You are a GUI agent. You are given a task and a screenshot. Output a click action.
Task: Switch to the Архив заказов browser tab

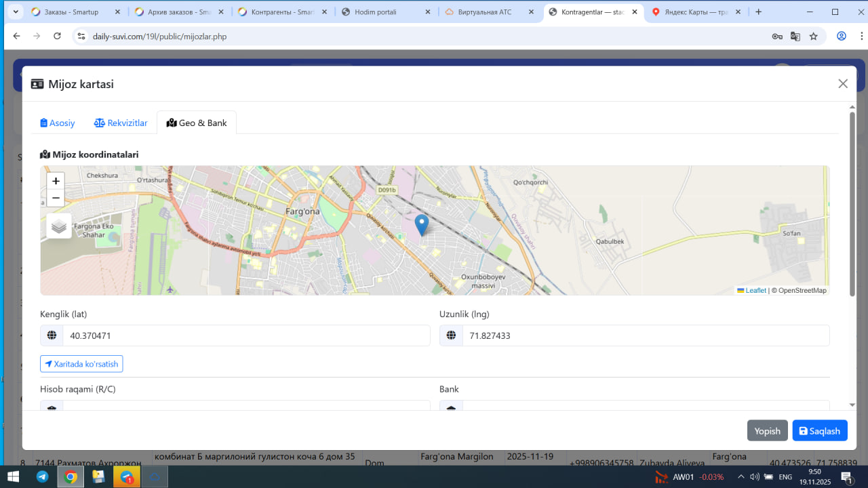click(x=179, y=12)
